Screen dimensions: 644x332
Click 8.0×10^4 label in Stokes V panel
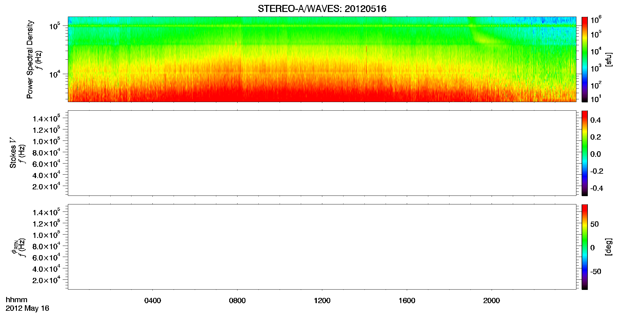[46, 152]
